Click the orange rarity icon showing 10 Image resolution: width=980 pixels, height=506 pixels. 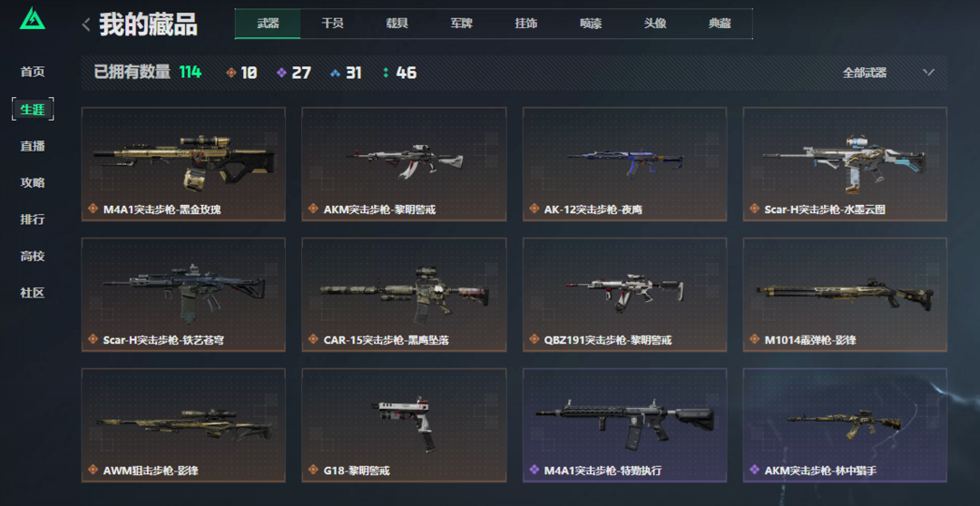click(x=231, y=73)
